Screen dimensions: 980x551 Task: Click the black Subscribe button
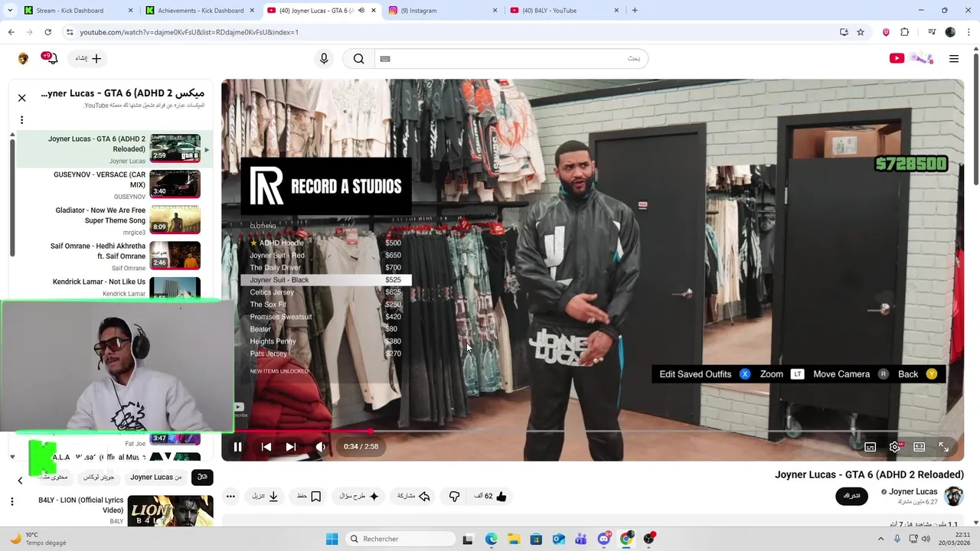851,496
